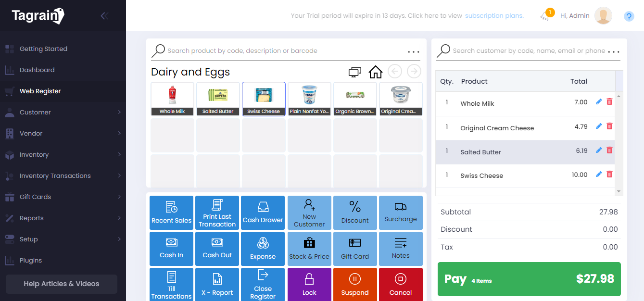
Task: Click the home icon in product panel
Action: tap(375, 72)
